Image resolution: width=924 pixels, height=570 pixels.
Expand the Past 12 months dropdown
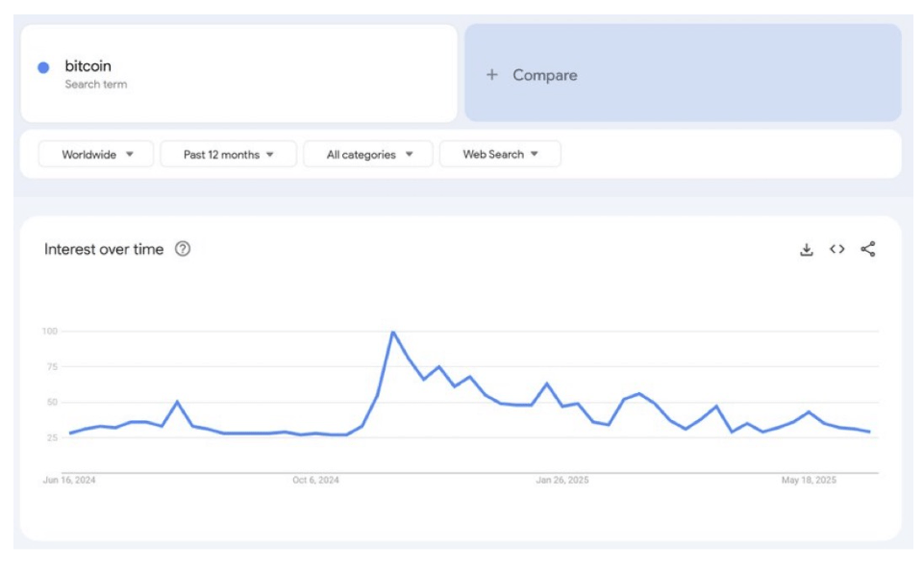[x=228, y=155]
